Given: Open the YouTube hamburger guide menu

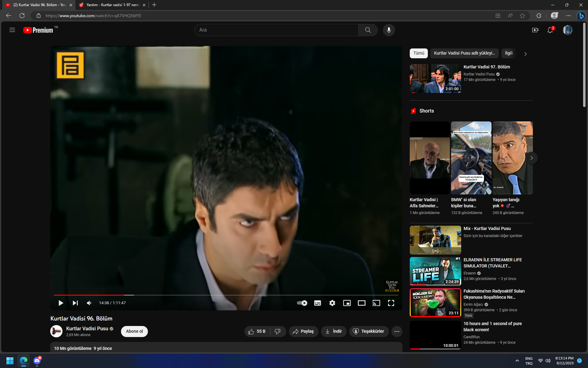Looking at the screenshot, I should [12, 30].
